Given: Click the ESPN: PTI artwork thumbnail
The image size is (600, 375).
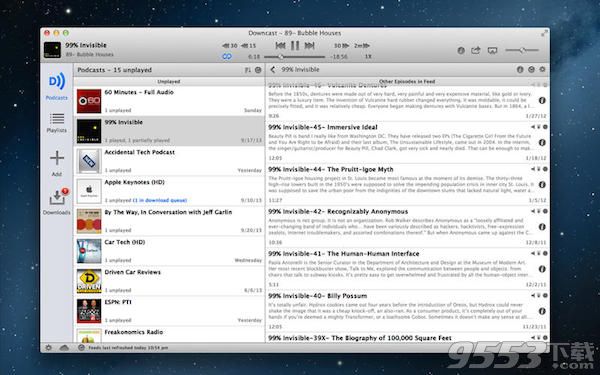Looking at the screenshot, I should [89, 311].
